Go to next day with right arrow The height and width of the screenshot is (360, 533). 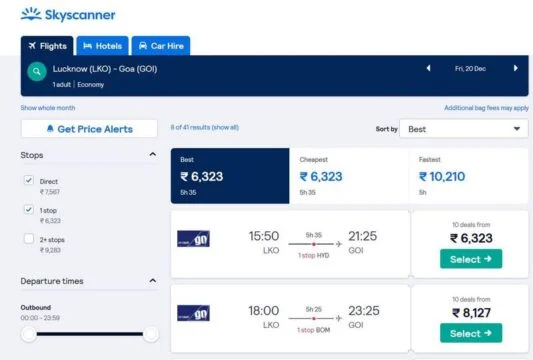click(516, 68)
